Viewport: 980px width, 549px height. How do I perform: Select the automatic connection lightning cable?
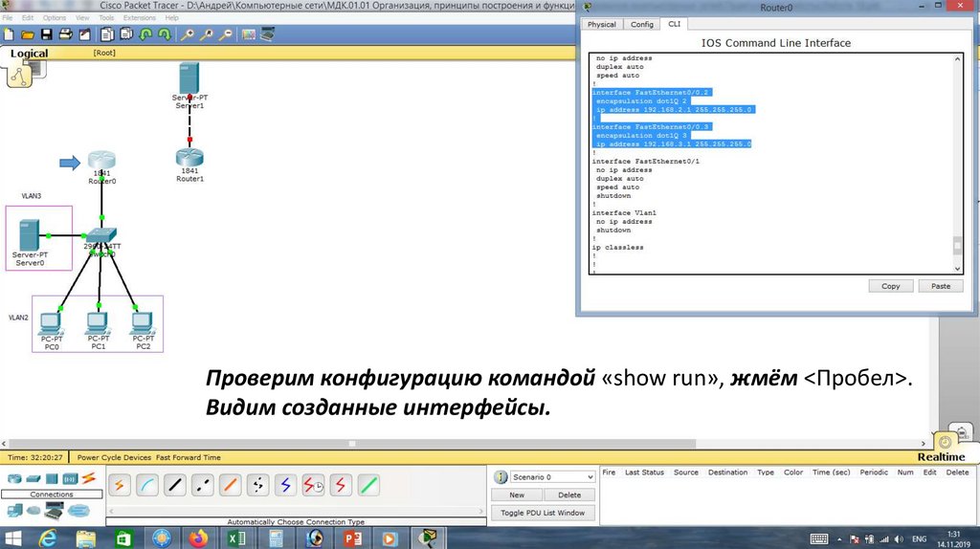(120, 485)
